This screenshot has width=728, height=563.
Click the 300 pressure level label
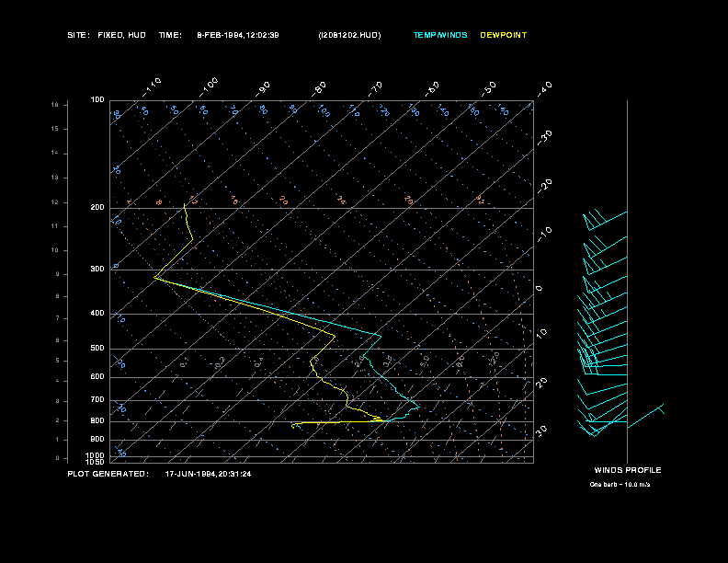pos(97,269)
